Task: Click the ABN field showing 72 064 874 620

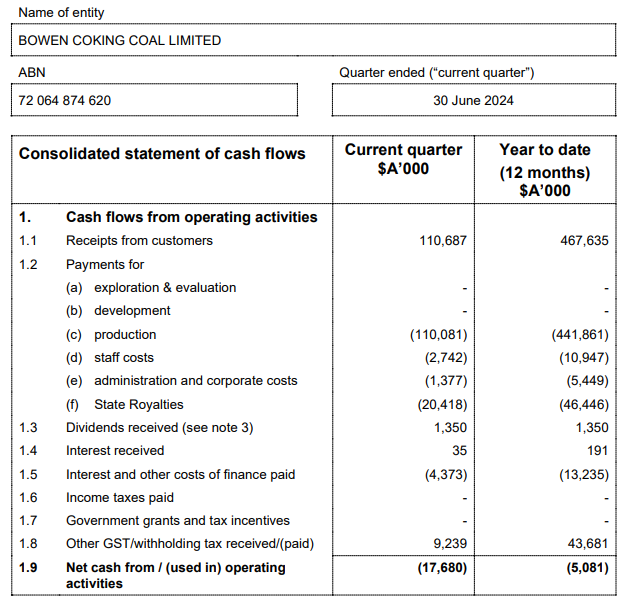Action: point(154,100)
